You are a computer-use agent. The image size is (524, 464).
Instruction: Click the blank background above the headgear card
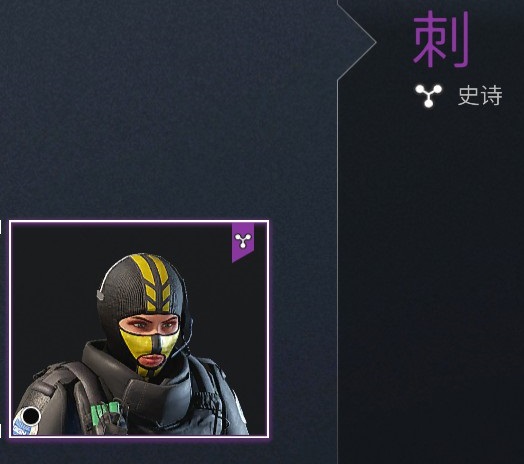click(x=167, y=110)
